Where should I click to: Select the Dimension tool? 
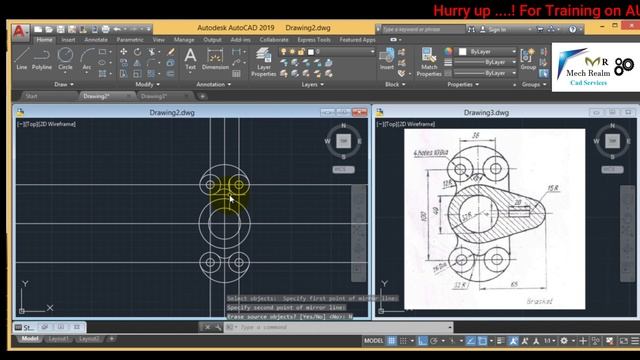coord(215,58)
